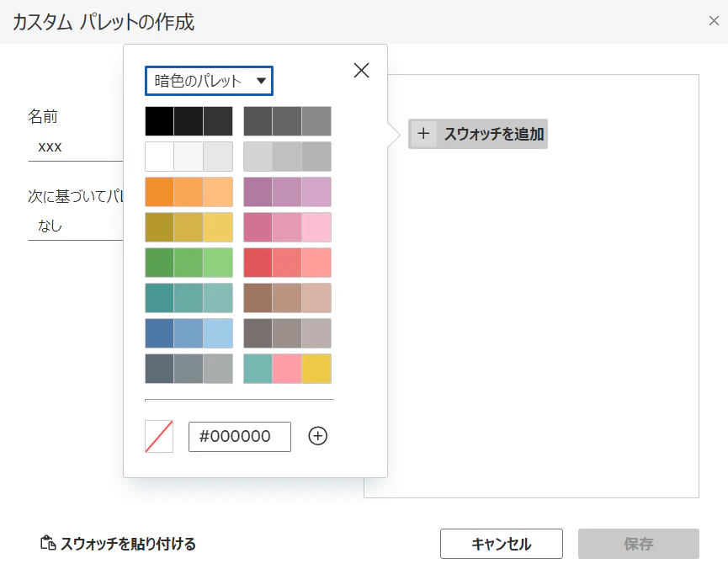Select the no-color red slash swatch
Viewport: 728px width, 585px height.
(159, 436)
